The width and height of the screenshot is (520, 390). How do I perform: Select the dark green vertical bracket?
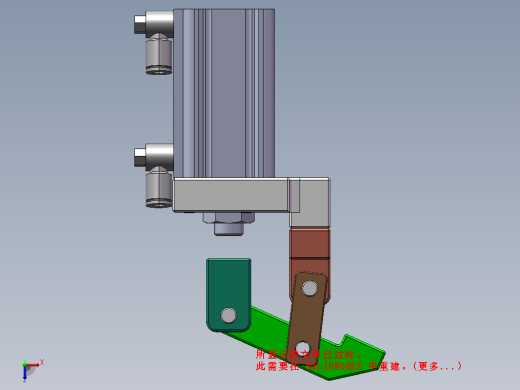(x=229, y=294)
